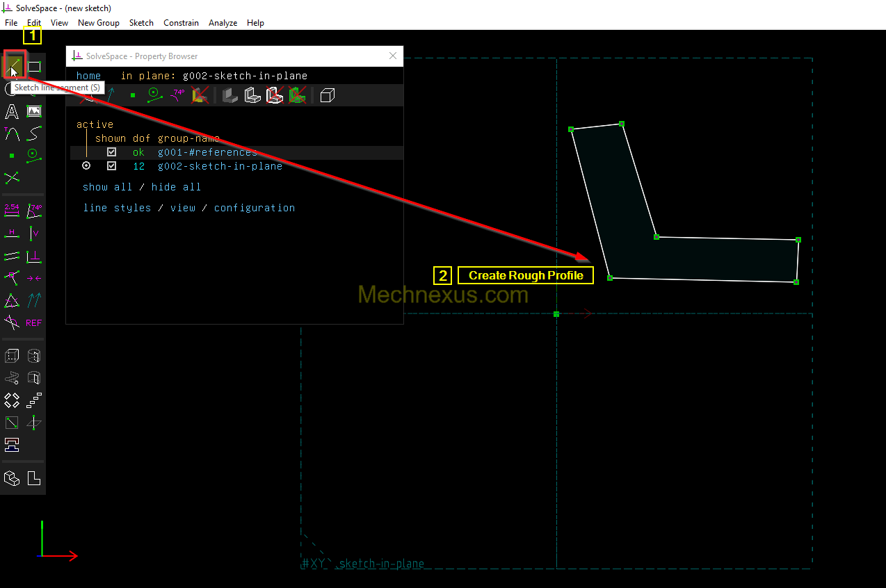The image size is (886, 588).
Task: Click the home link in Property Browser
Action: click(89, 76)
